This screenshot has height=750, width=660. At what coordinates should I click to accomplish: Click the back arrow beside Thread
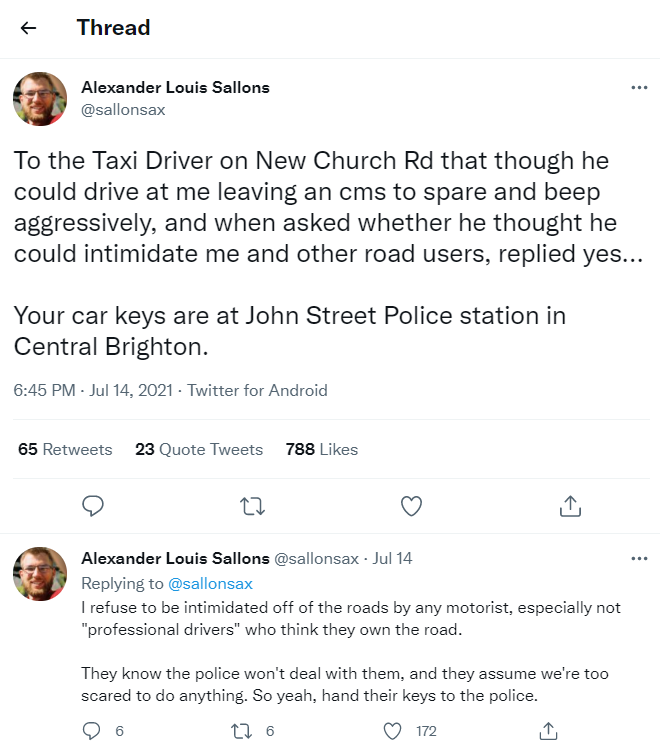28,28
